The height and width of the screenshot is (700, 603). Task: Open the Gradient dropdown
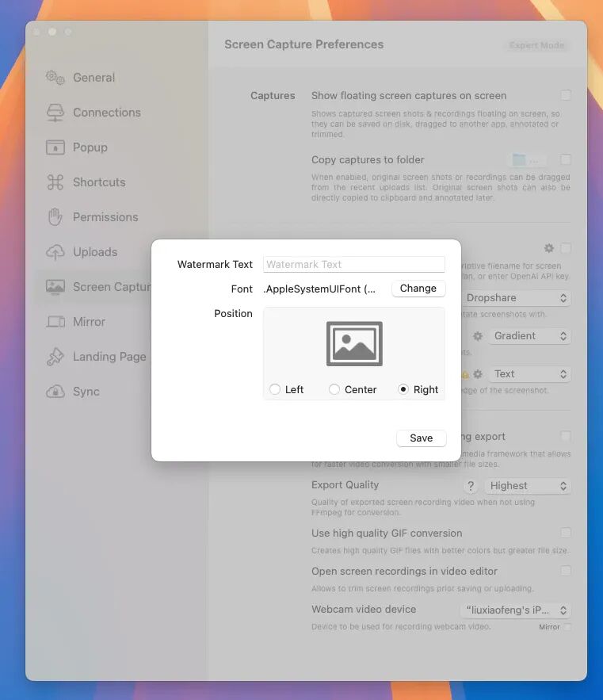tap(530, 335)
